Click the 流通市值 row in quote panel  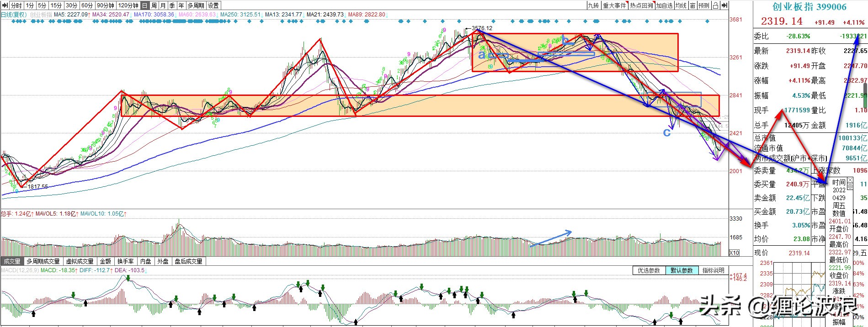point(810,148)
